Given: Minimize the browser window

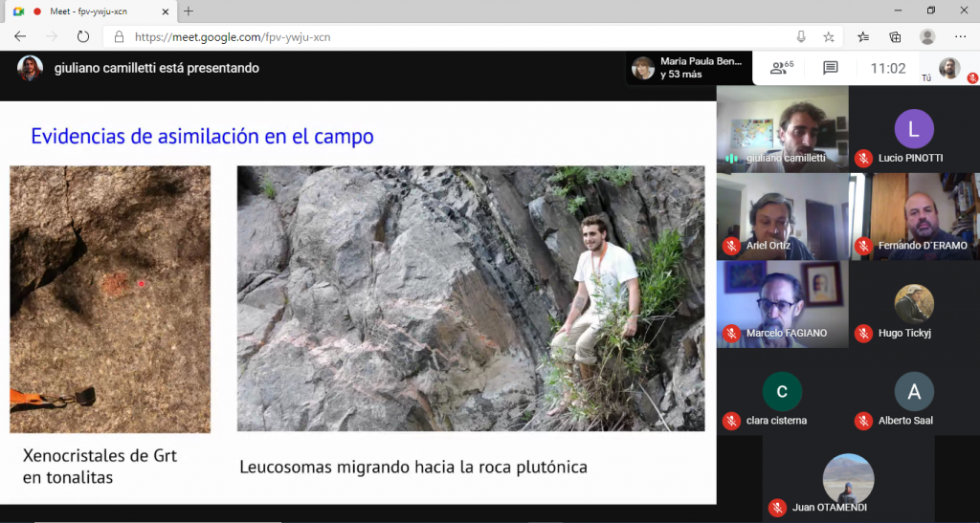Looking at the screenshot, I should tap(898, 11).
